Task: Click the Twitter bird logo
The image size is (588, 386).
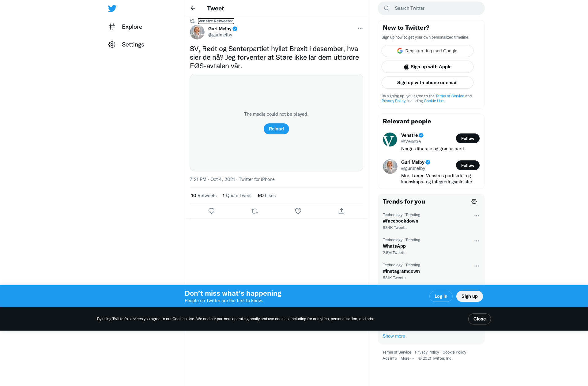Action: pyautogui.click(x=112, y=9)
